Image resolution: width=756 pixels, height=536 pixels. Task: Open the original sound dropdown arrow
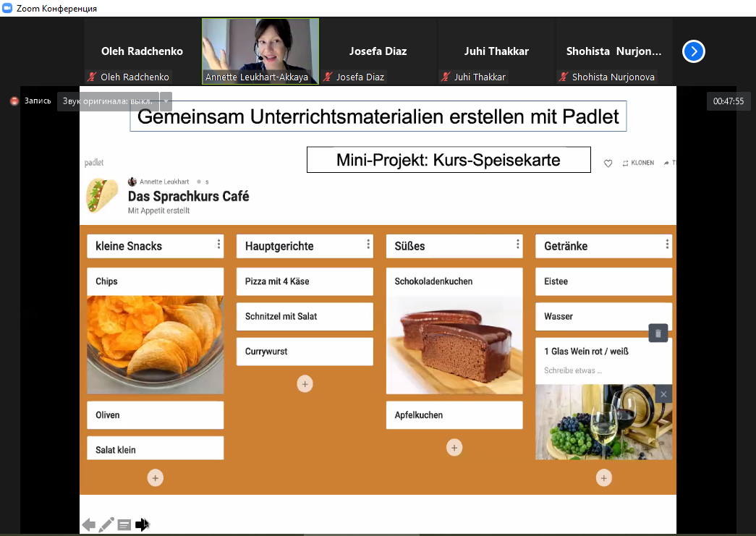(166, 101)
